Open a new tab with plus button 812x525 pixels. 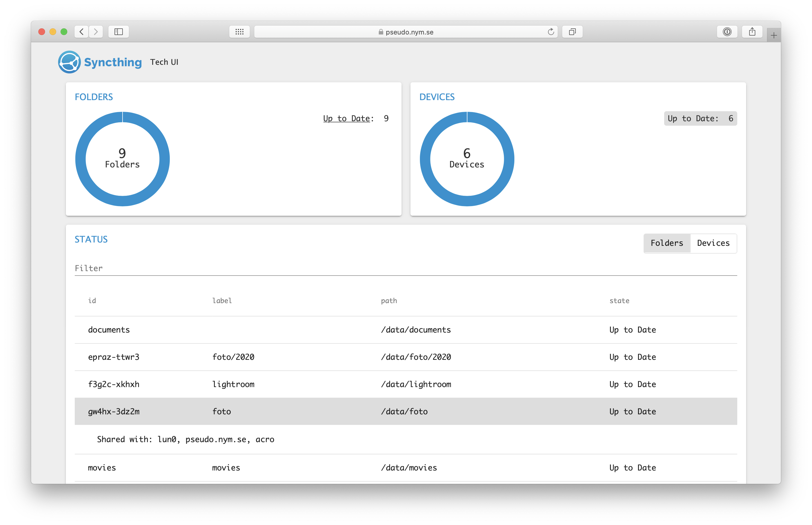[x=773, y=36]
